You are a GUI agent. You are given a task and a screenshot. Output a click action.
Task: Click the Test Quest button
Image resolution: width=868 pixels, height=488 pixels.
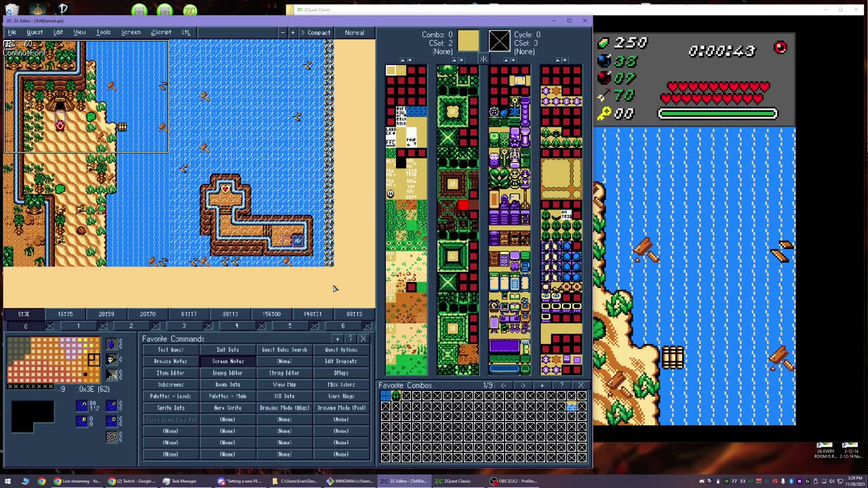pyautogui.click(x=171, y=350)
